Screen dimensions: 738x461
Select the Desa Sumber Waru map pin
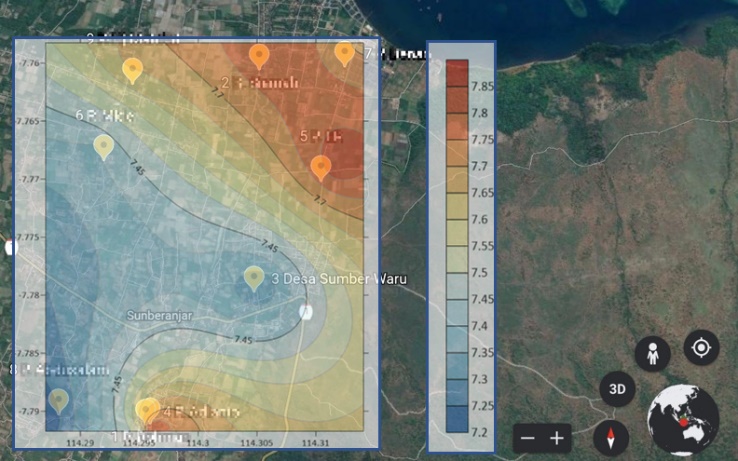(x=254, y=278)
